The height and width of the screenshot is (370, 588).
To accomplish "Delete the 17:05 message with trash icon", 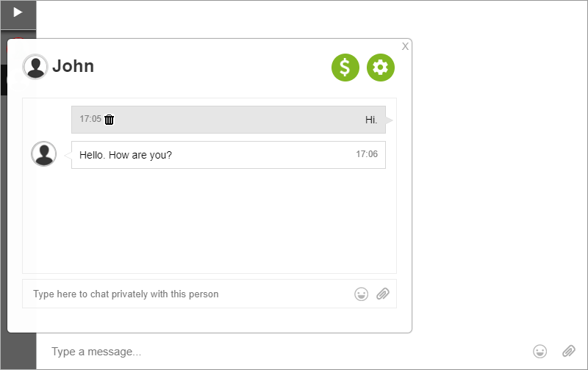I will tap(109, 120).
